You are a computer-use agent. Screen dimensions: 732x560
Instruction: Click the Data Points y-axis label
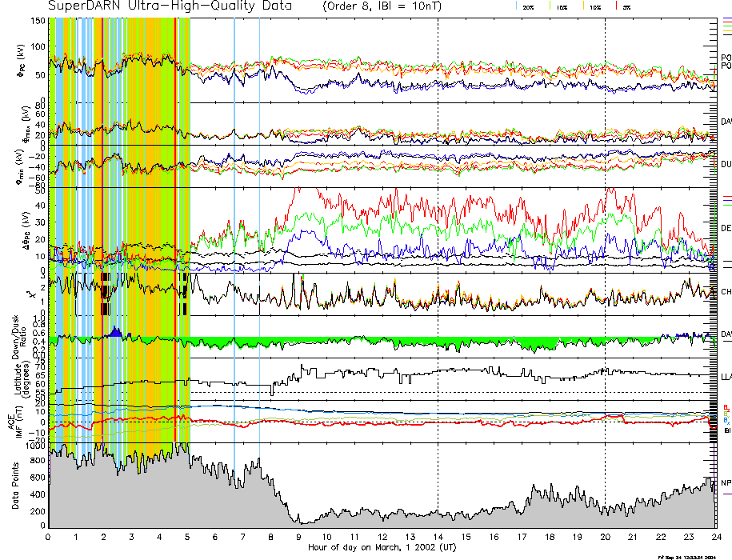(x=16, y=488)
